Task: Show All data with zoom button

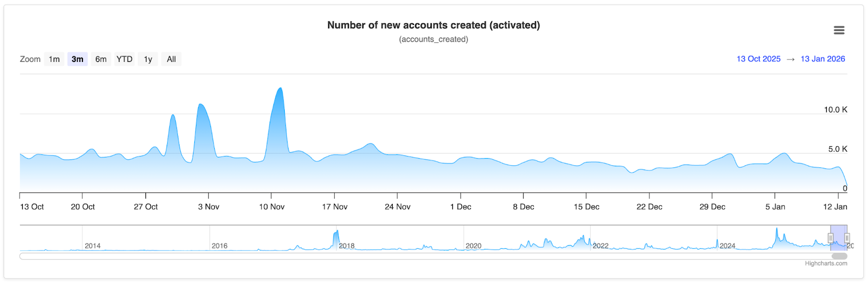Action: [x=171, y=59]
